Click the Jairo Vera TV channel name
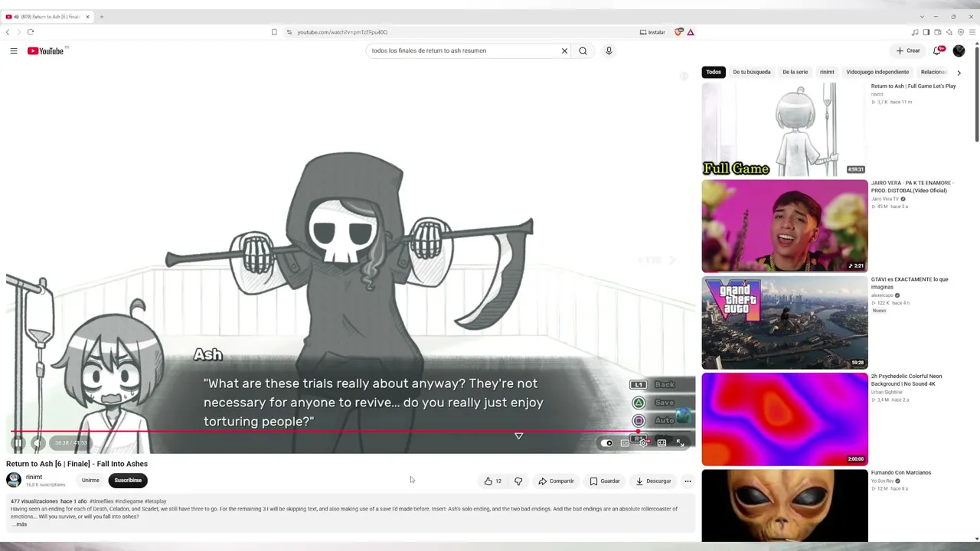 tap(885, 199)
